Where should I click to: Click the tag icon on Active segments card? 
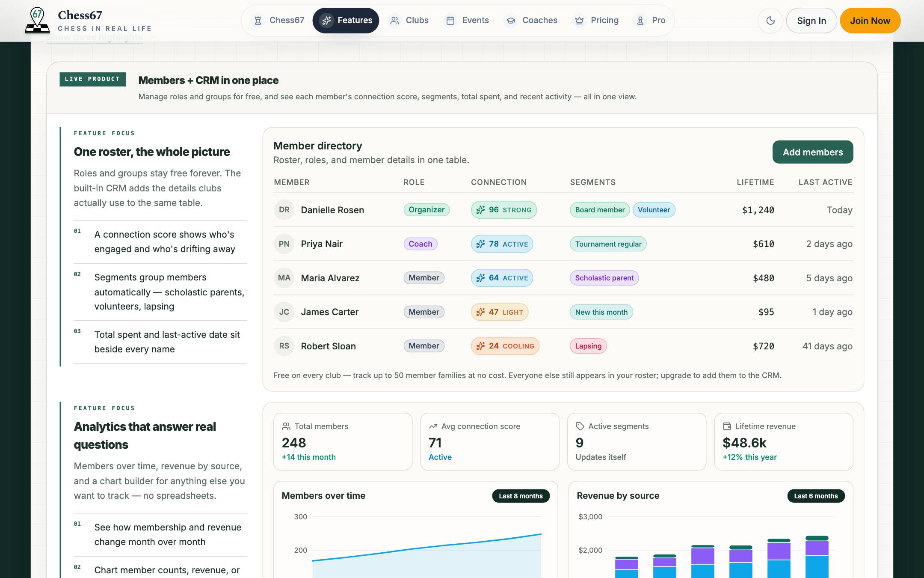[x=580, y=426]
